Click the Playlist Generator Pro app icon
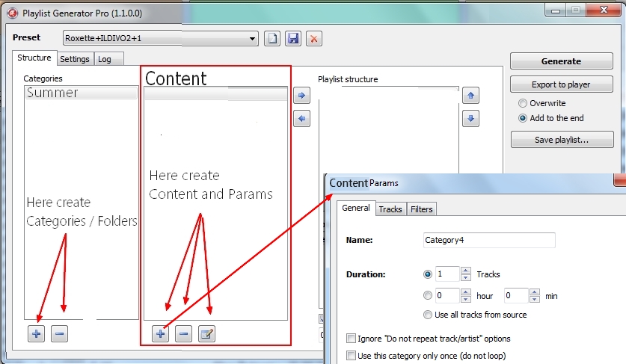Viewport: 626px width, 364px height. tap(13, 13)
